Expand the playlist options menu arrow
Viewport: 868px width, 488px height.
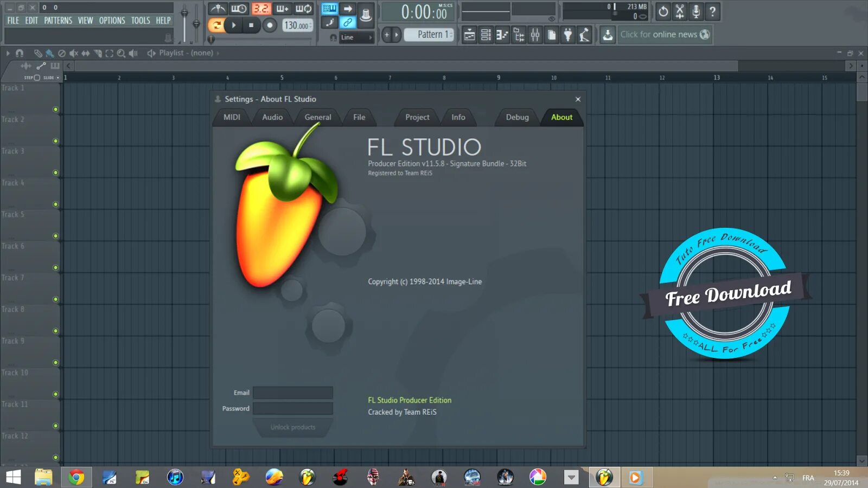[x=8, y=53]
